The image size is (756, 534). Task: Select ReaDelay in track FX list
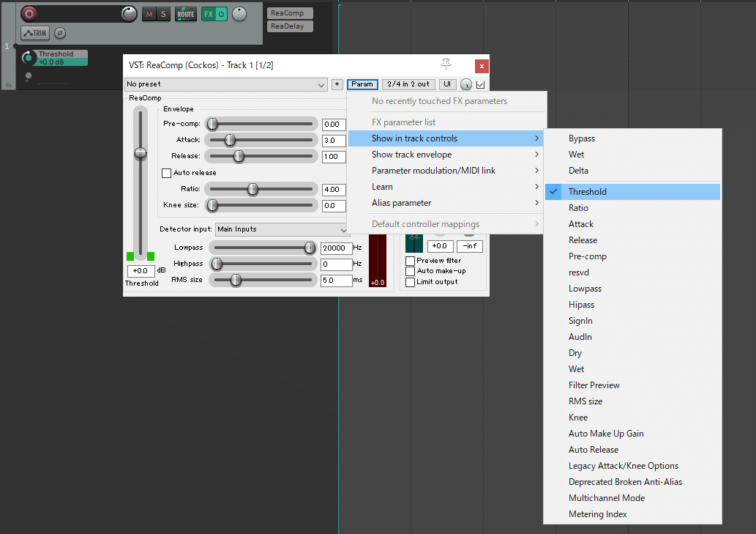(290, 26)
